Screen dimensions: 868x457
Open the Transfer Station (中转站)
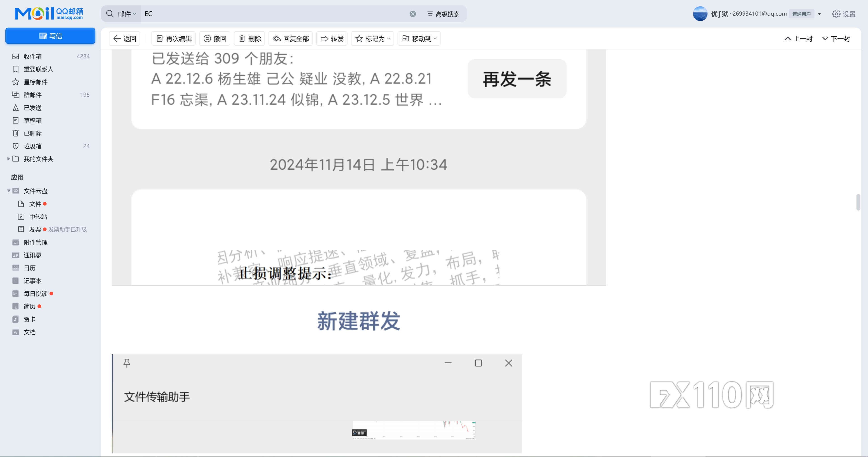[38, 217]
